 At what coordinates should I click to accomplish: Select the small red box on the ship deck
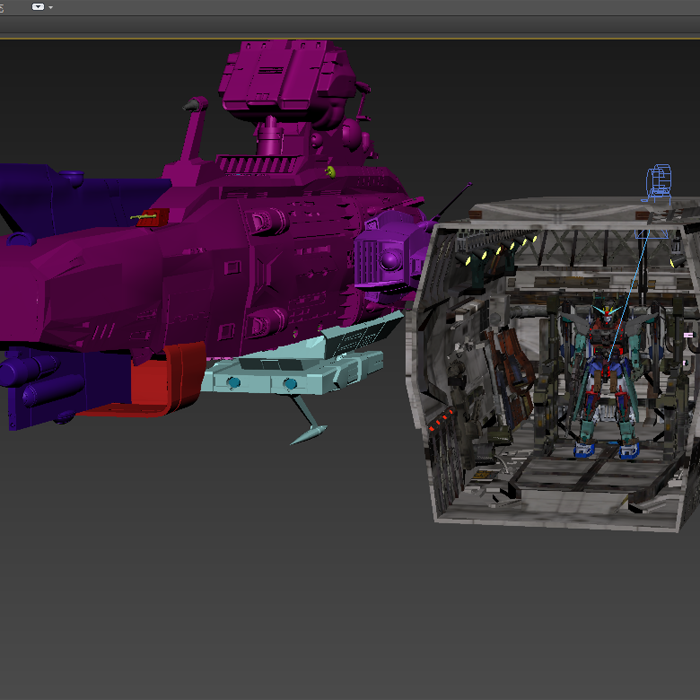pos(153,217)
